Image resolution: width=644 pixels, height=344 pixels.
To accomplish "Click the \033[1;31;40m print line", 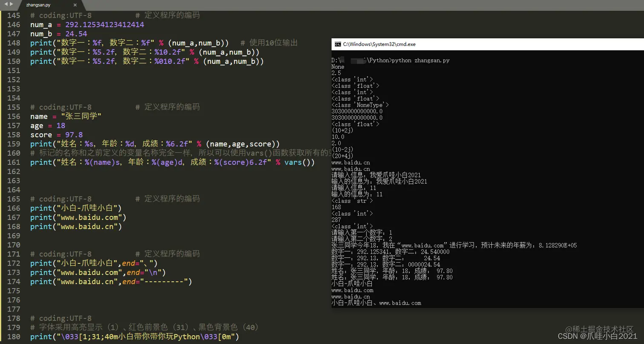I will pyautogui.click(x=135, y=337).
